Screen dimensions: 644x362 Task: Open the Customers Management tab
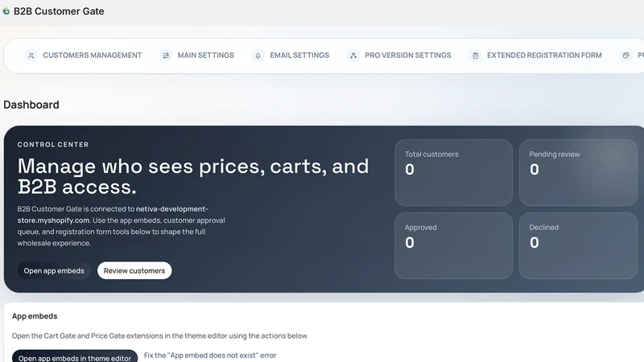(x=84, y=56)
